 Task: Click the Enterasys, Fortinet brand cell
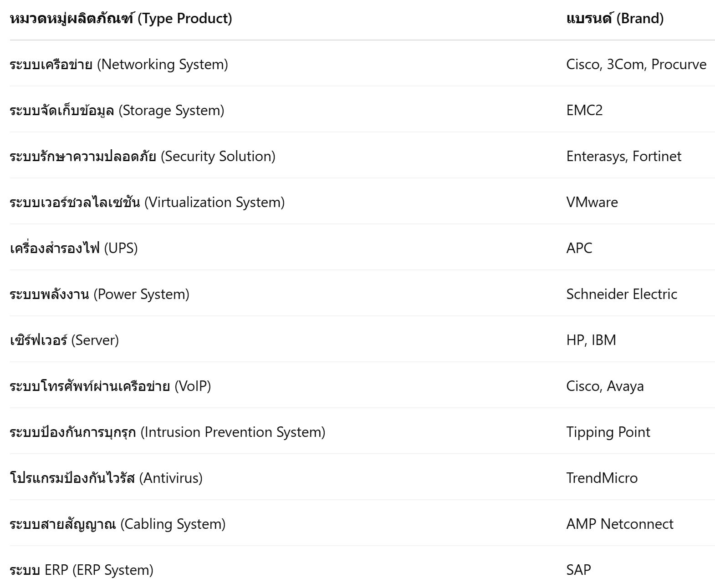pyautogui.click(x=623, y=156)
